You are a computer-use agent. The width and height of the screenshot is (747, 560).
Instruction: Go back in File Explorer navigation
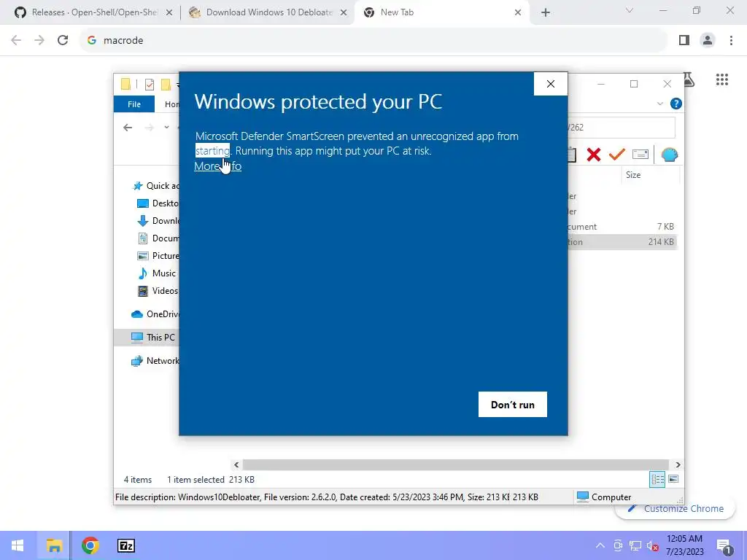tap(128, 128)
